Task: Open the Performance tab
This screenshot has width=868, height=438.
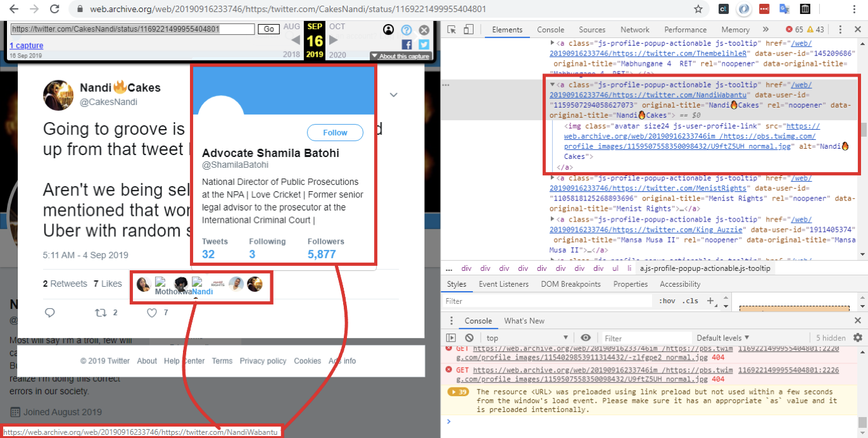Action: pyautogui.click(x=685, y=30)
